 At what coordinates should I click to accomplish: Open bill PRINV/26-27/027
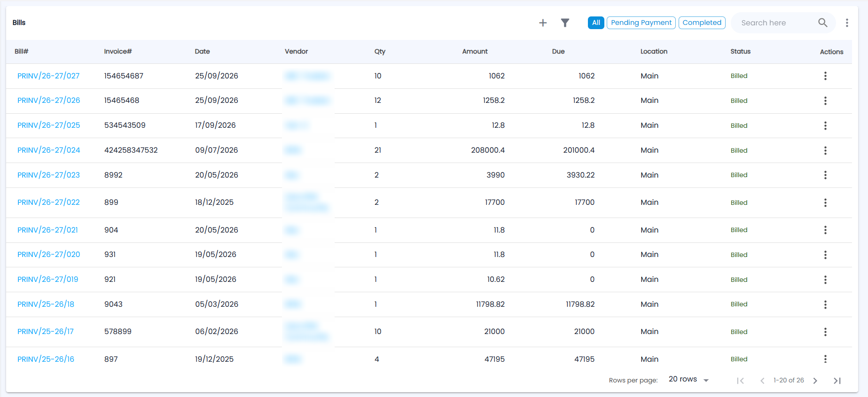[x=48, y=76]
